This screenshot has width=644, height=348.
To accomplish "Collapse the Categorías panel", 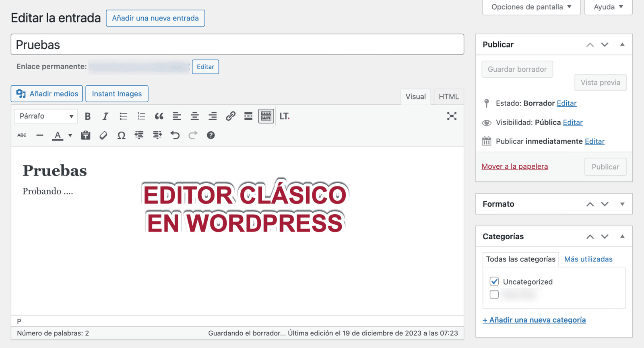I will 622,236.
